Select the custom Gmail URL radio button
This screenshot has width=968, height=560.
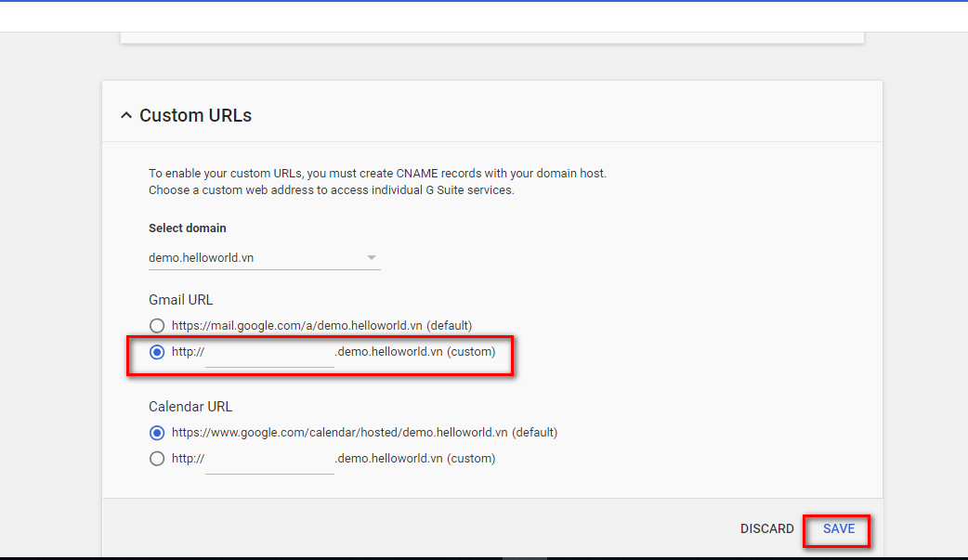click(157, 353)
